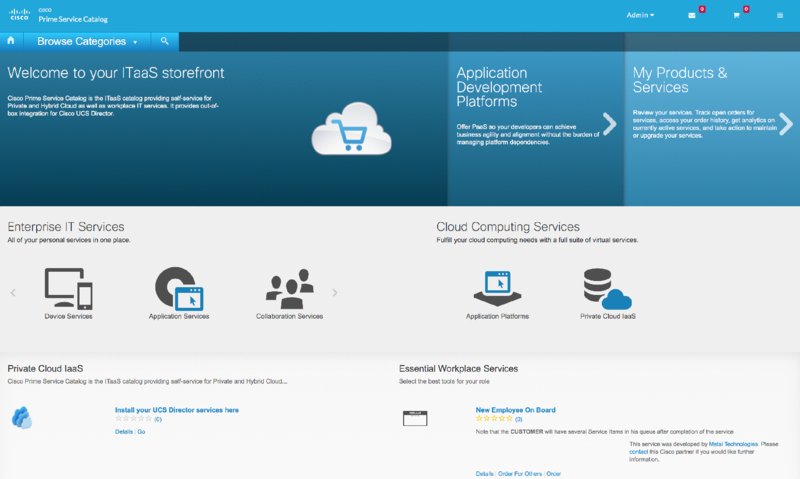Click the cloud shopping cart banner image
Viewport: 800px width, 479px height.
click(352, 129)
